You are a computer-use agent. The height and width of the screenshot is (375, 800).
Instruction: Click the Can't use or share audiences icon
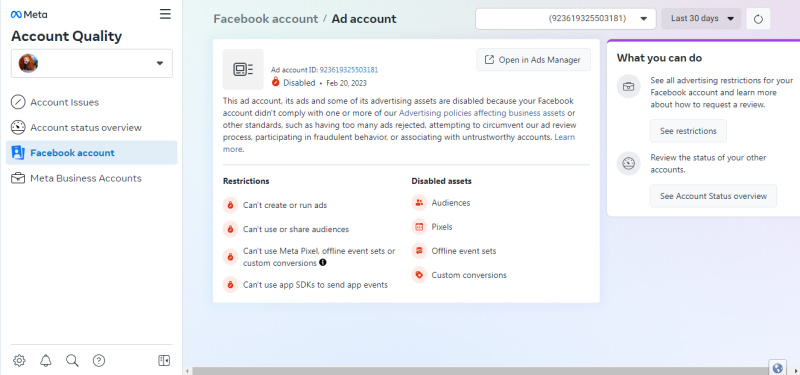(231, 229)
